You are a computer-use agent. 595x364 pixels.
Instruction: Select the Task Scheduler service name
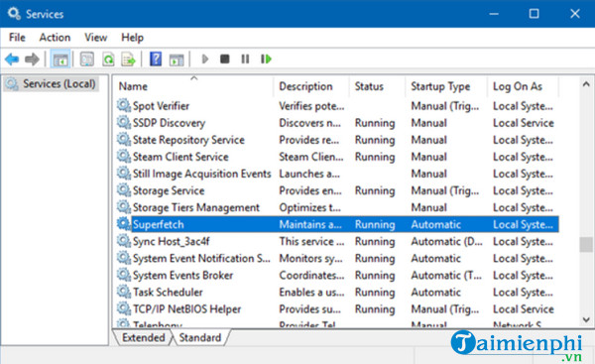tap(168, 292)
